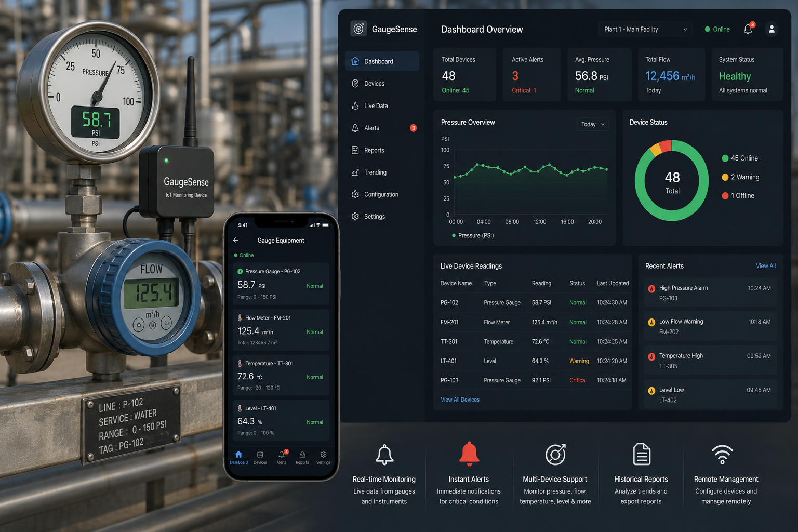Toggle the Pressure (PSI) chart legend
The width and height of the screenshot is (798, 532).
pos(473,235)
